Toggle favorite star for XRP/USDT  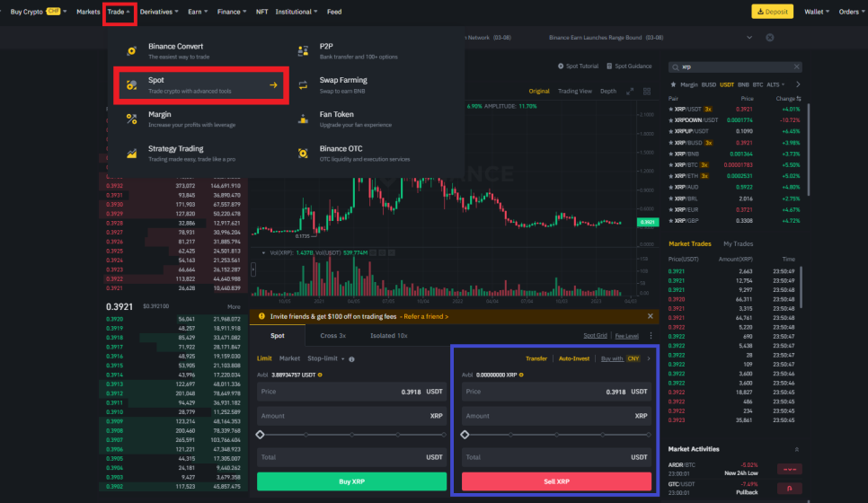(x=671, y=109)
